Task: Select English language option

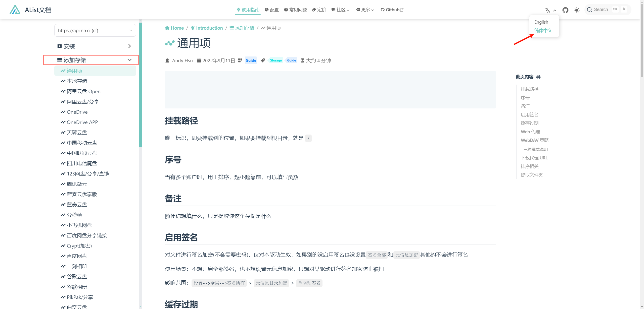Action: pyautogui.click(x=541, y=22)
